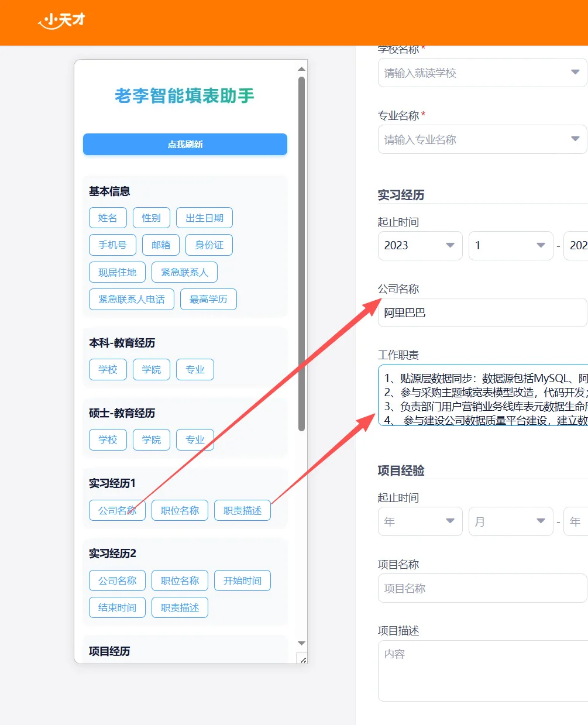The image size is (588, 725).
Task: Click 公司名称 under 实习经历1
Action: point(117,510)
